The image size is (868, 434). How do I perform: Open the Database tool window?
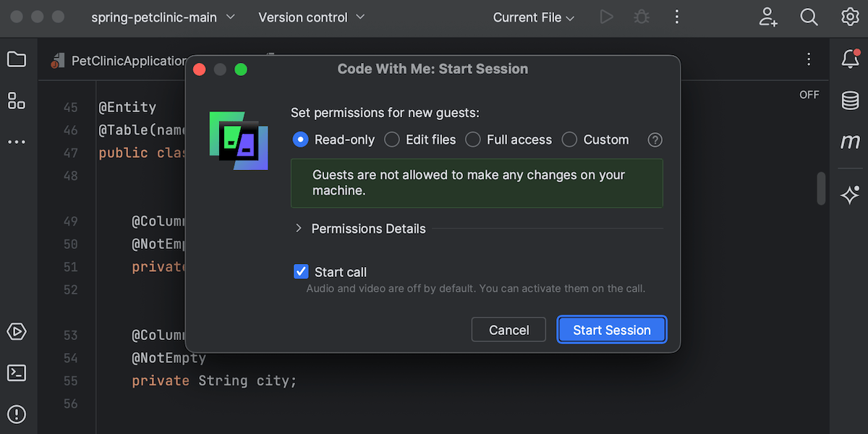click(x=851, y=101)
